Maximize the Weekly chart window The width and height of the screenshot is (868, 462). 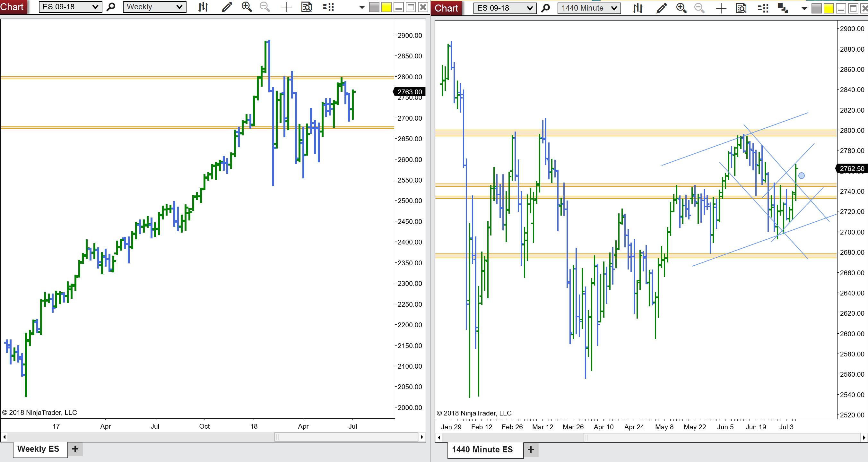pyautogui.click(x=411, y=7)
